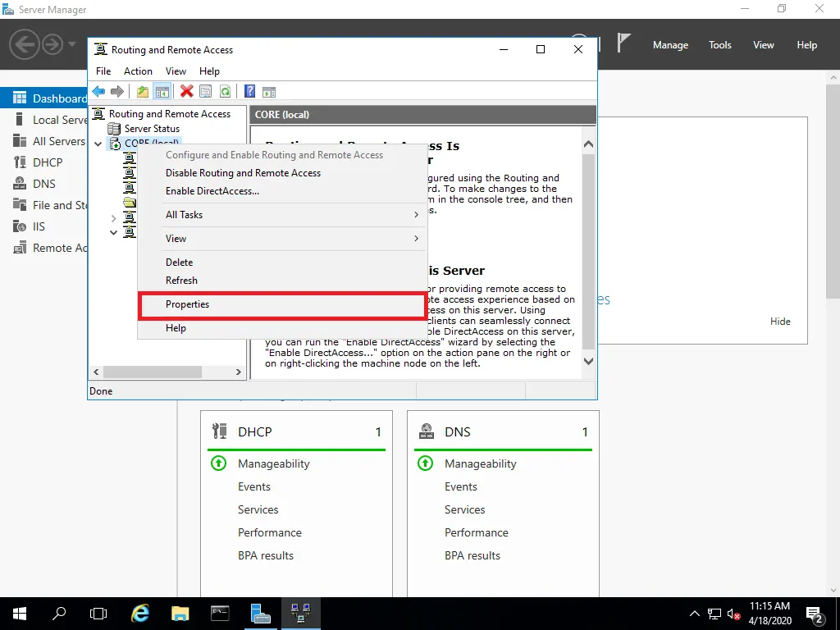Click the Up one level folder icon
The image size is (840, 630).
[x=143, y=92]
